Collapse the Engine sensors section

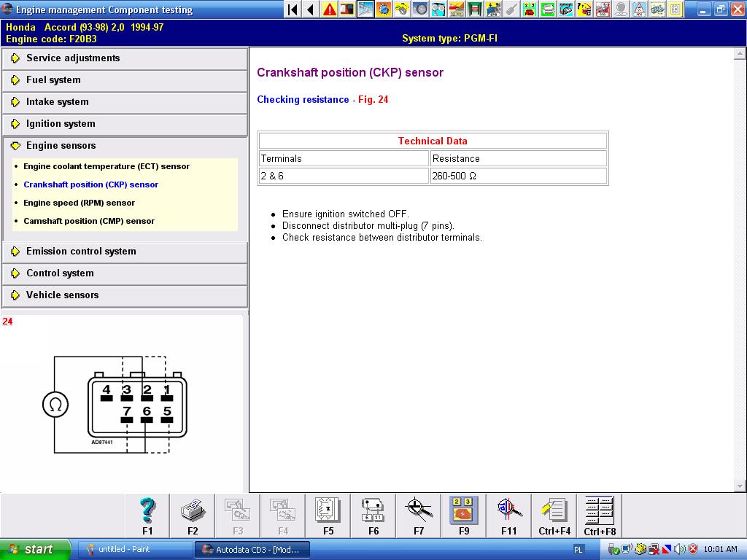coord(125,146)
